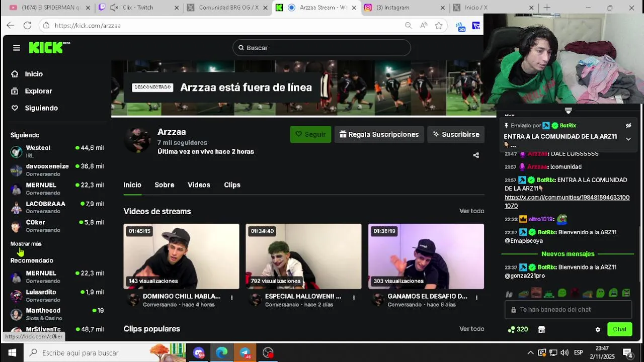The height and width of the screenshot is (362, 644).
Task: Collapse chat panel top handle
Action: [x=568, y=111]
